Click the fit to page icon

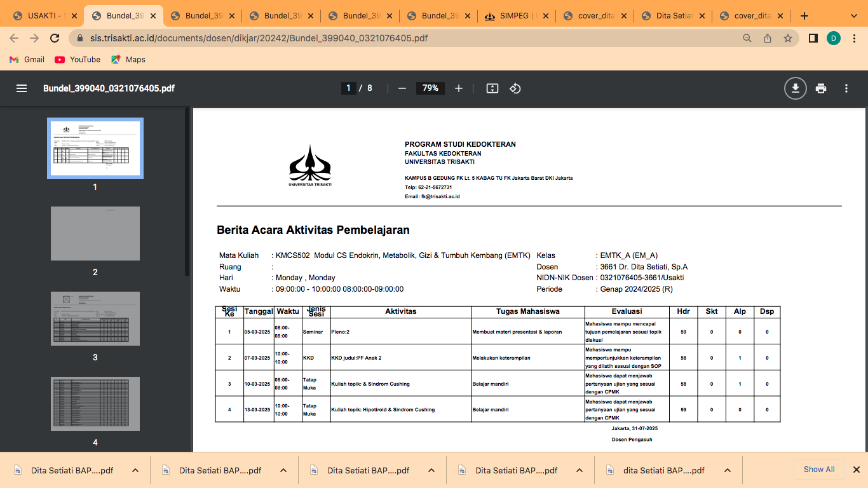coord(492,88)
